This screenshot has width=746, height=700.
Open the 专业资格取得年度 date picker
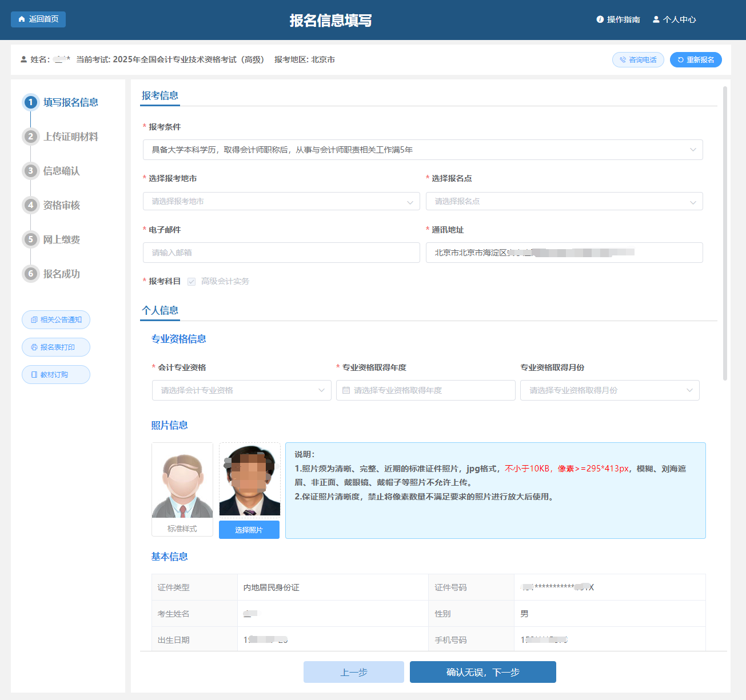[425, 390]
